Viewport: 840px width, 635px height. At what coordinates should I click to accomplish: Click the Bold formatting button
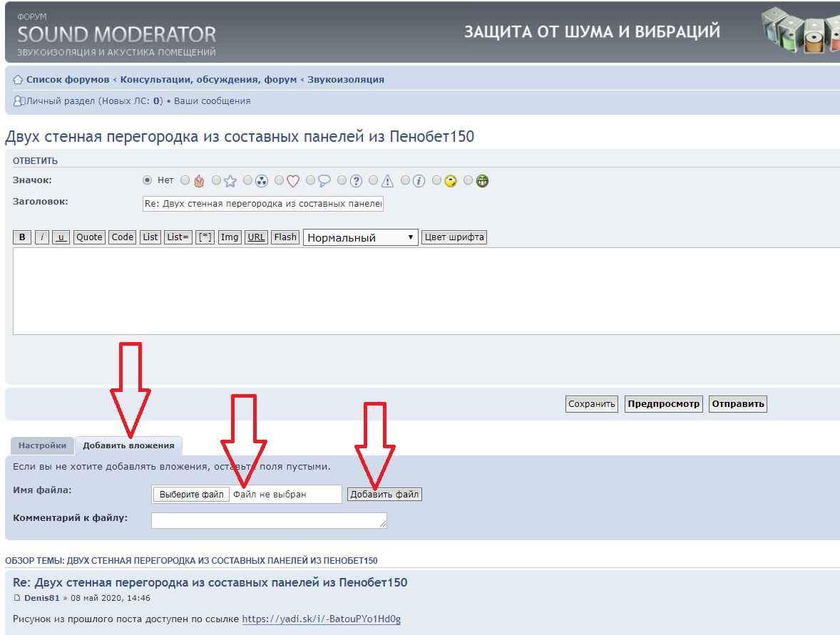(22, 237)
